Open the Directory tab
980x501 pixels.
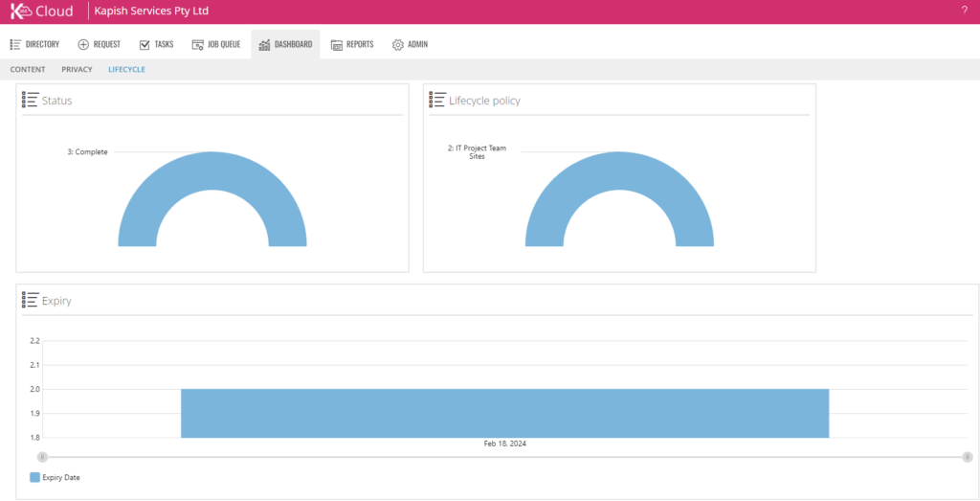(34, 44)
